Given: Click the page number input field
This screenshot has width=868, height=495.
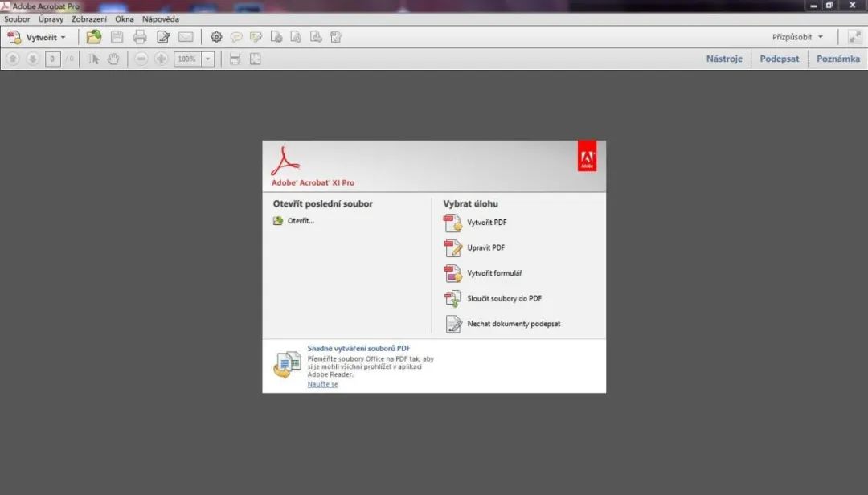Looking at the screenshot, I should click(52, 59).
